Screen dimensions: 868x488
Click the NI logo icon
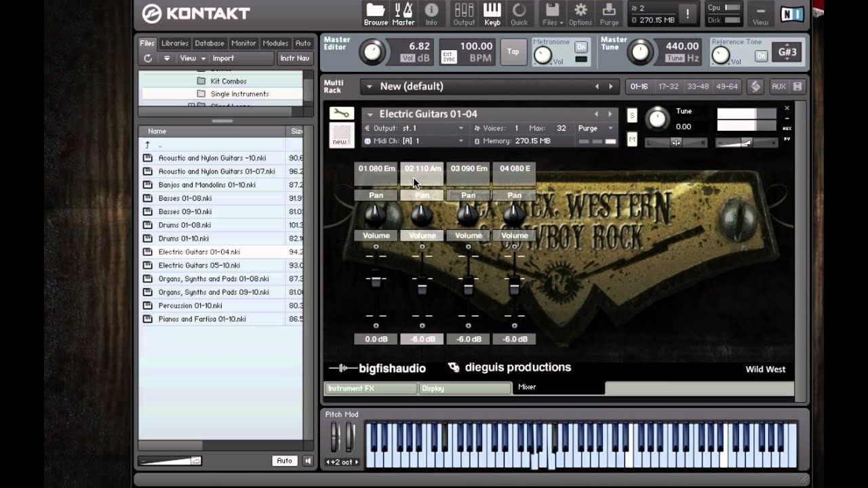[792, 14]
